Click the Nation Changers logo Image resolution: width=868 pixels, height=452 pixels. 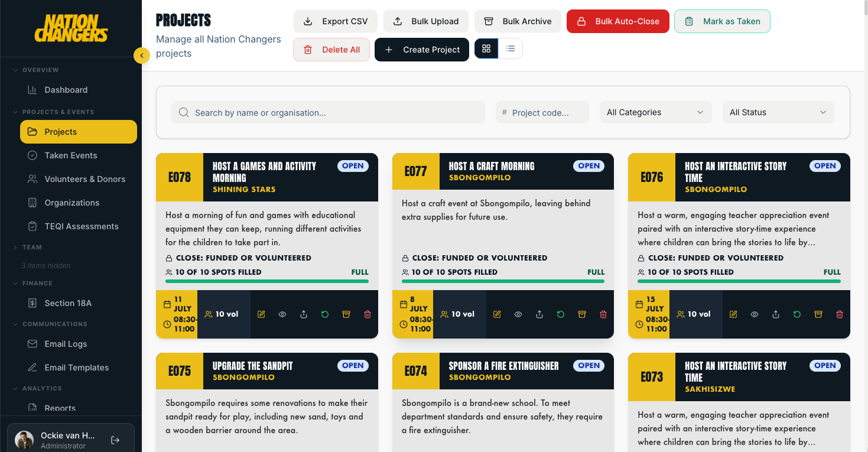71,28
